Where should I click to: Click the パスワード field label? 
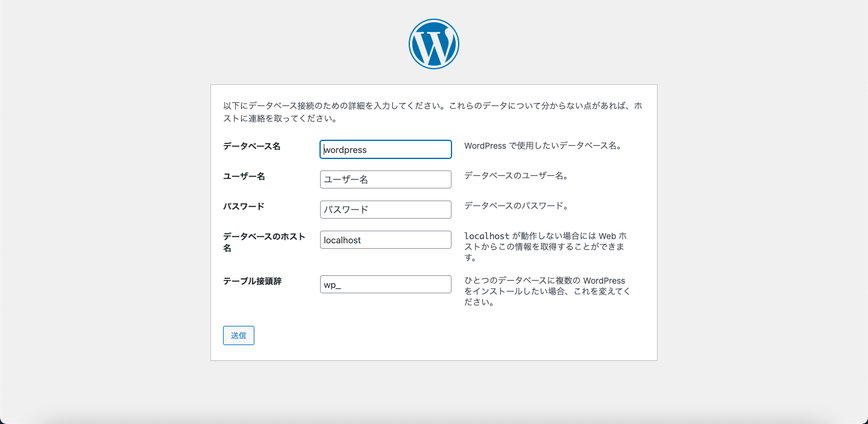(x=244, y=206)
